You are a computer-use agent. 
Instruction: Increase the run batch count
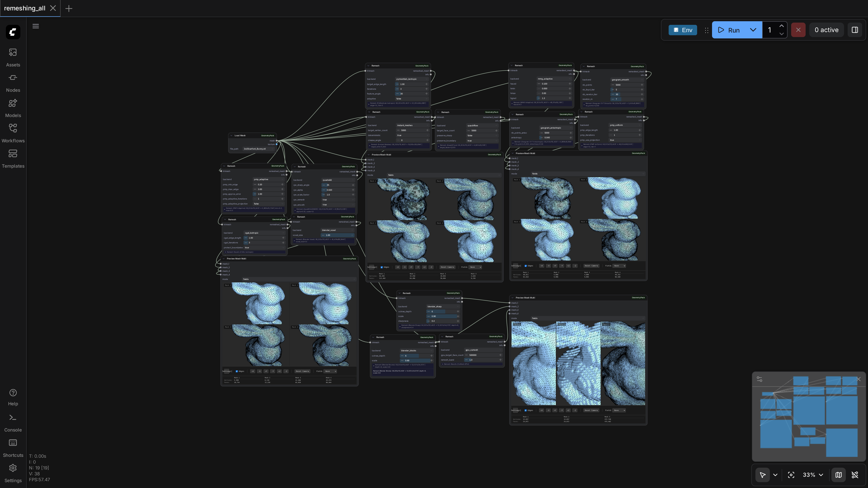click(x=781, y=26)
